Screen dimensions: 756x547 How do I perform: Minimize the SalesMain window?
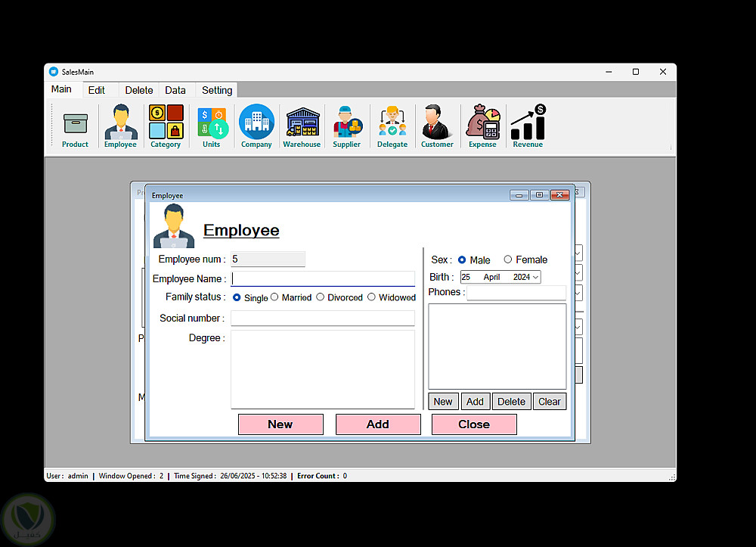pos(609,72)
